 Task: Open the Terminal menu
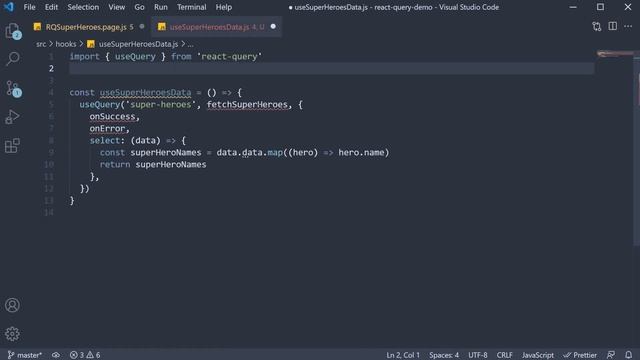coord(192,7)
